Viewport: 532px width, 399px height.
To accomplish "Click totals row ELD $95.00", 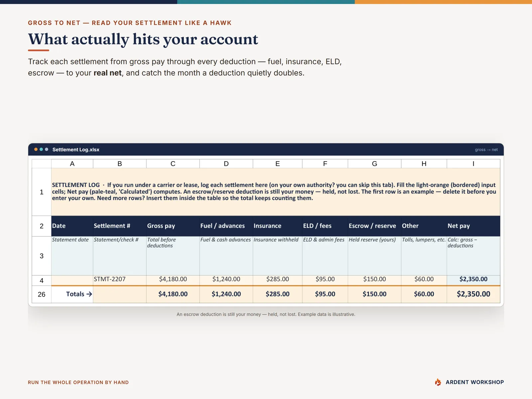I will pyautogui.click(x=325, y=294).
